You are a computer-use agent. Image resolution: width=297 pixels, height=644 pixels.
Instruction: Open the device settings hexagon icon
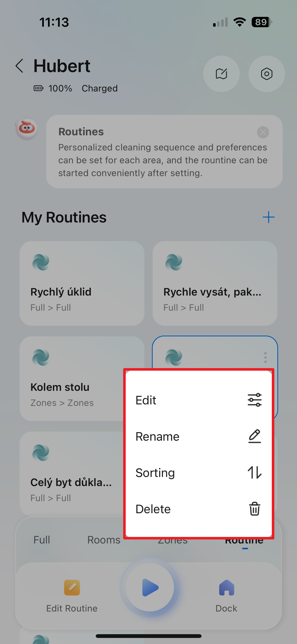(267, 74)
